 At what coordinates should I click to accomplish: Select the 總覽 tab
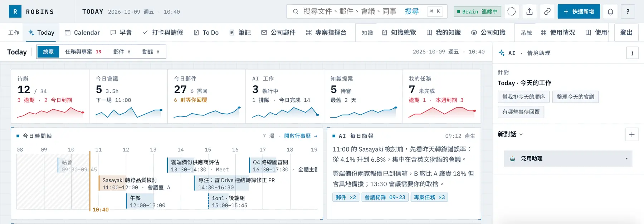(x=48, y=52)
